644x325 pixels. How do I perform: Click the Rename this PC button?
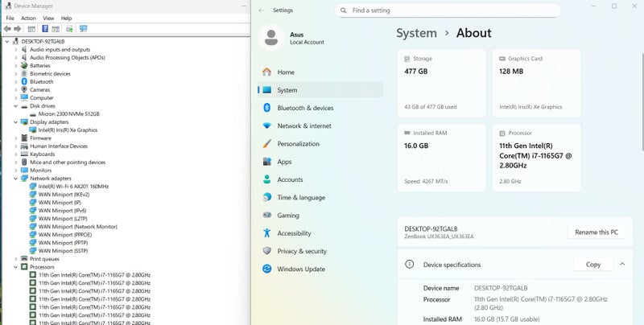coord(597,232)
